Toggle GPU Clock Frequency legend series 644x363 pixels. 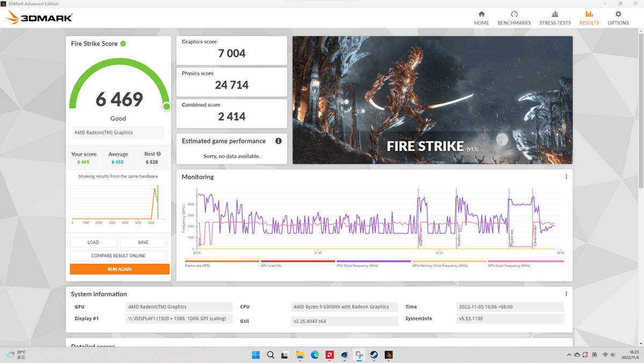point(525,264)
